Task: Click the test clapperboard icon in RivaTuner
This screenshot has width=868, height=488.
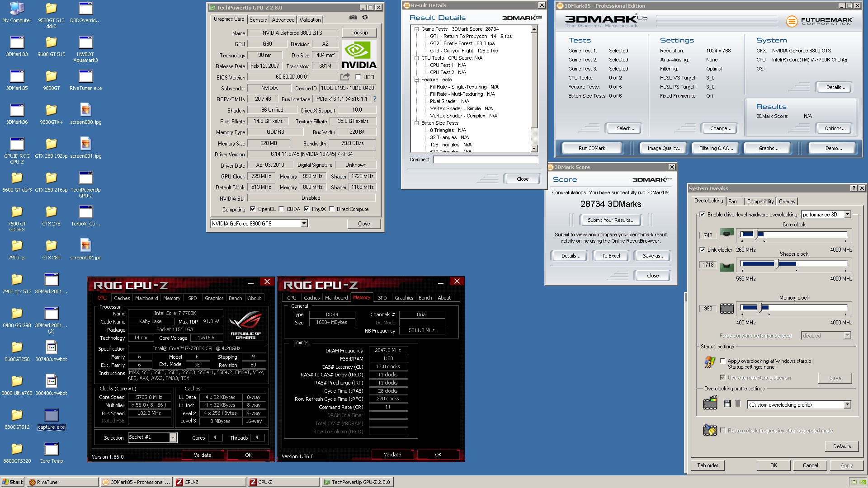Action: pyautogui.click(x=710, y=403)
